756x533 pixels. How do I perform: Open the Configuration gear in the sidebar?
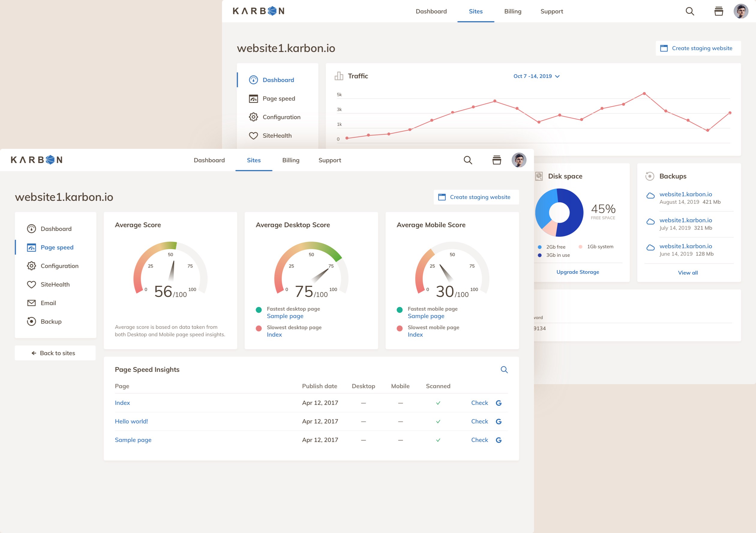tap(31, 266)
